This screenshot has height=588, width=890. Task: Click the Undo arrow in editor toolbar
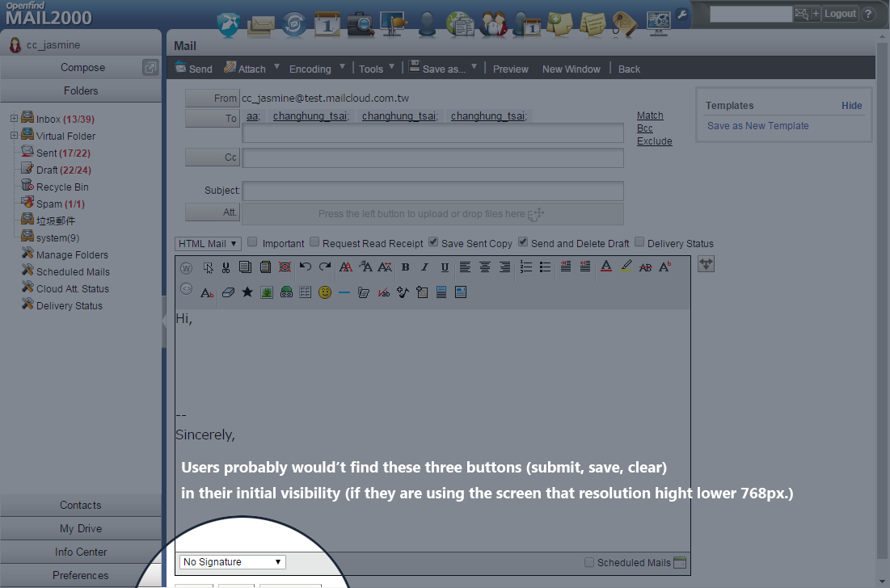tap(306, 267)
